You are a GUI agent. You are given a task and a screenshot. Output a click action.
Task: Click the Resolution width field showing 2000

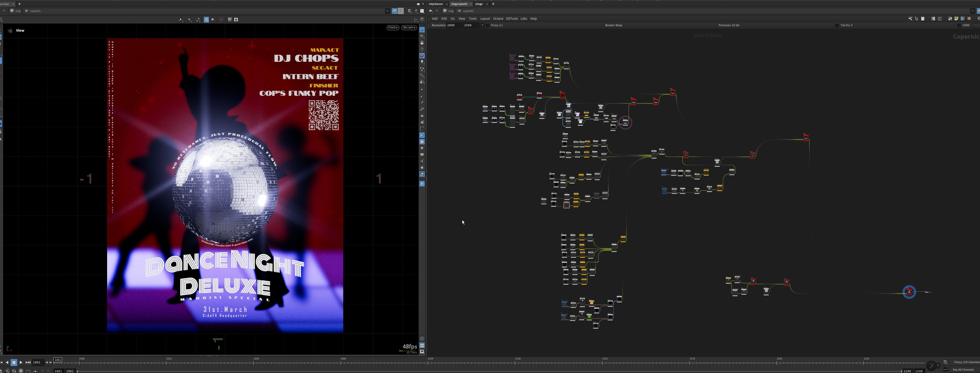point(454,25)
